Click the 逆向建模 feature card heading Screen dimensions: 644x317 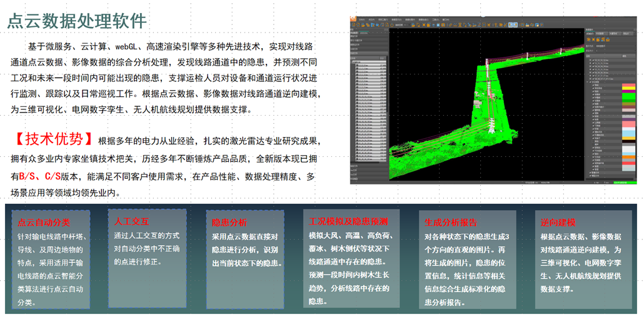point(558,222)
